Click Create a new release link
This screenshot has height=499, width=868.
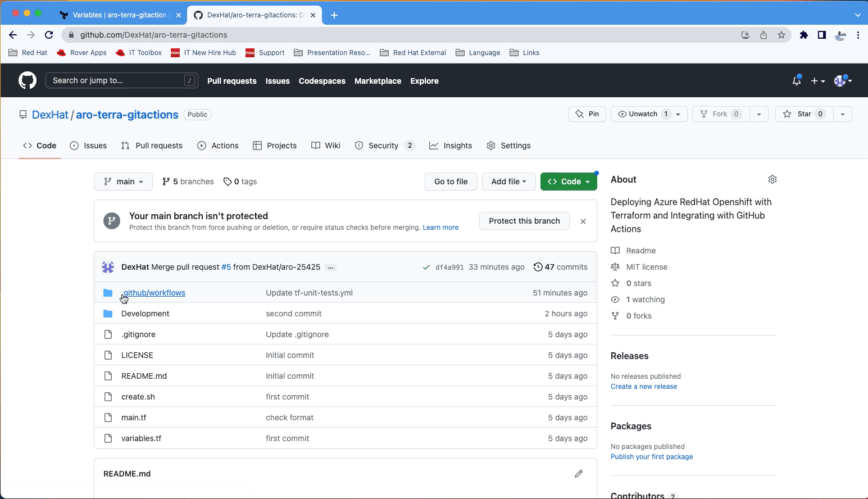pyautogui.click(x=644, y=387)
